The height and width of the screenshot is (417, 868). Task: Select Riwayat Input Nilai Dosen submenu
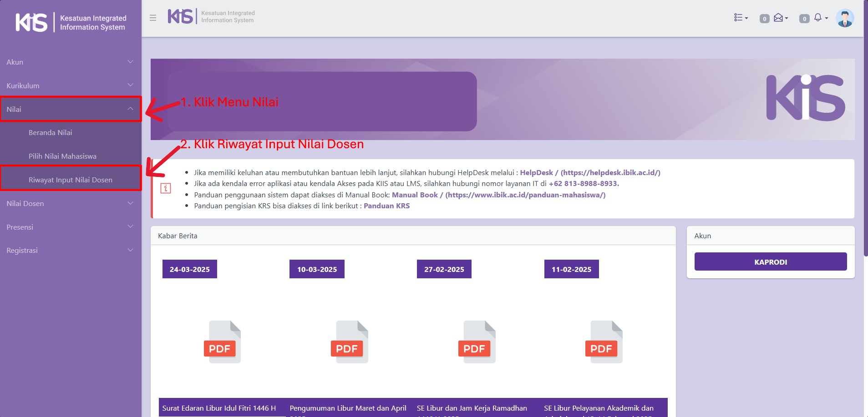[71, 180]
